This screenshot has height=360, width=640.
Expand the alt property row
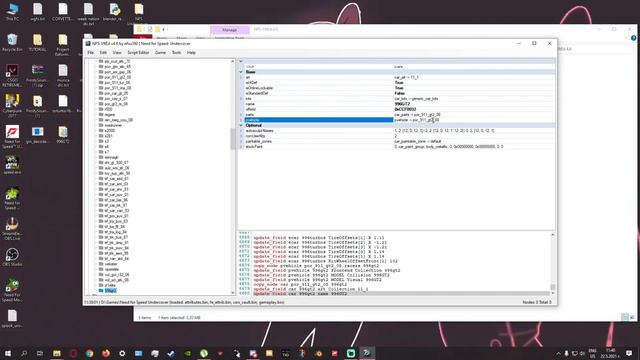click(241, 77)
